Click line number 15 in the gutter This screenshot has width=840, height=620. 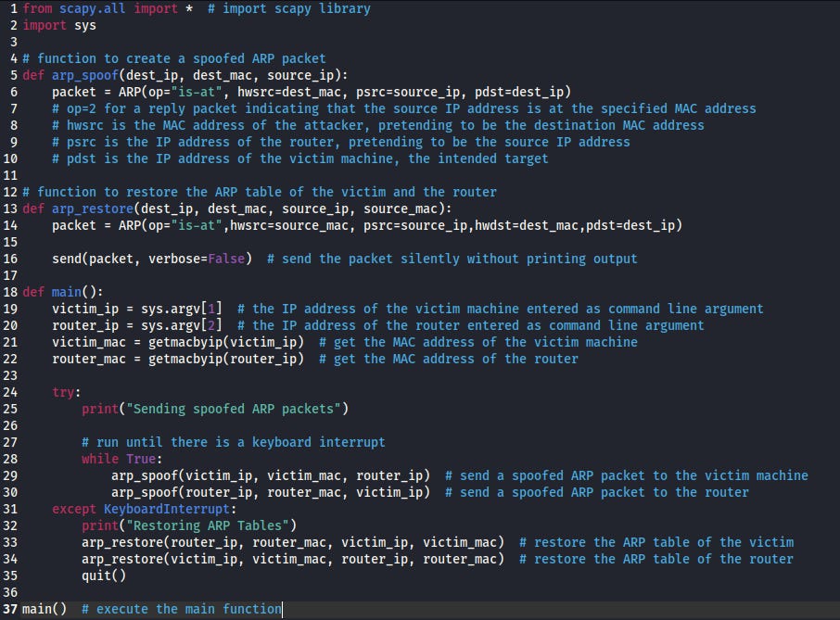point(10,242)
